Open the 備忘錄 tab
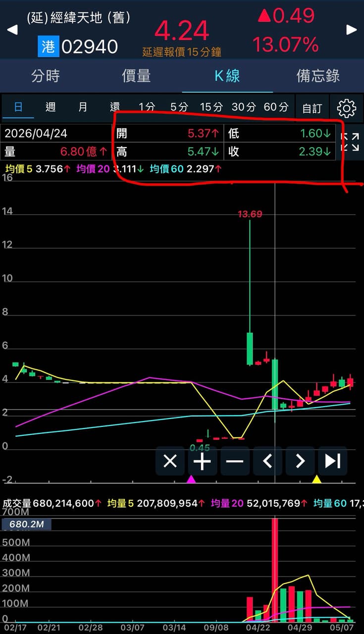 click(x=318, y=76)
